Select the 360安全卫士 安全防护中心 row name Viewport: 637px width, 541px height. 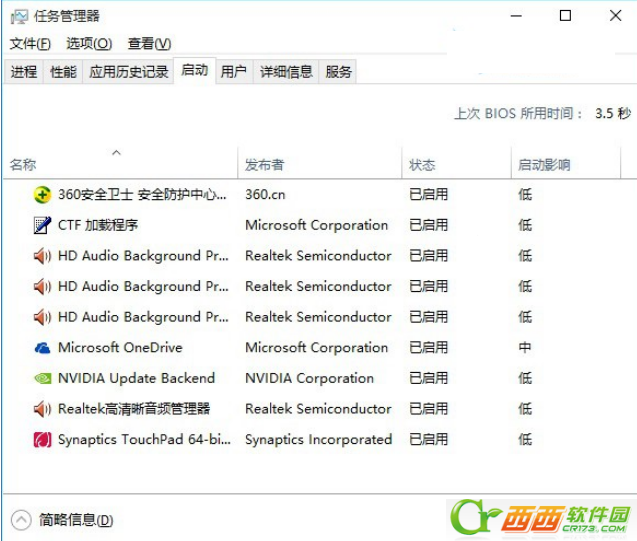coord(142,195)
